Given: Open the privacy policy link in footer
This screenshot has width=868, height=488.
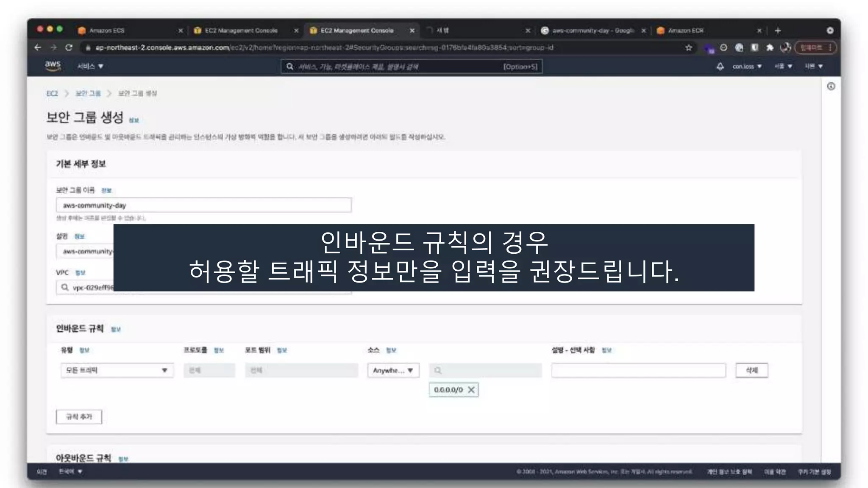Looking at the screenshot, I should (x=729, y=471).
